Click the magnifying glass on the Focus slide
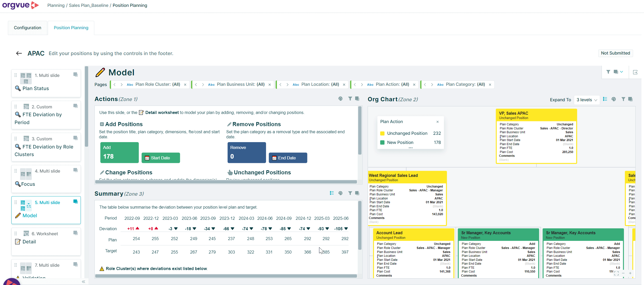644x285 pixels. (18, 184)
